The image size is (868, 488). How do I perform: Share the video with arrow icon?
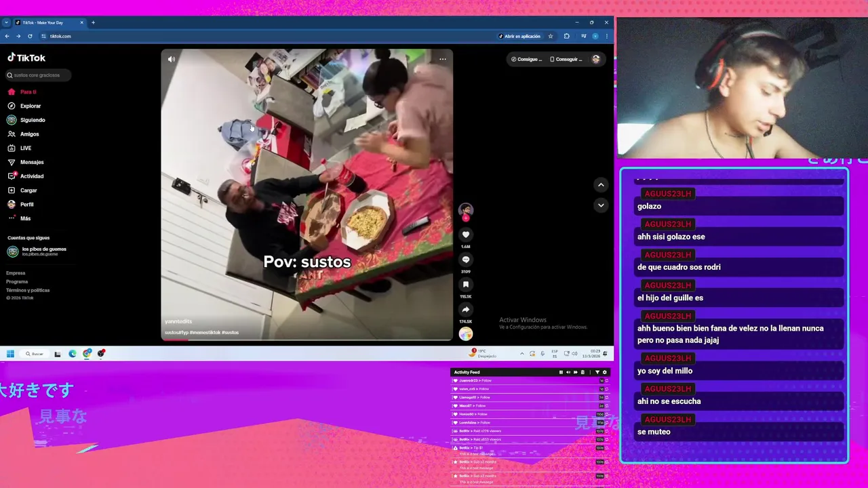click(466, 310)
